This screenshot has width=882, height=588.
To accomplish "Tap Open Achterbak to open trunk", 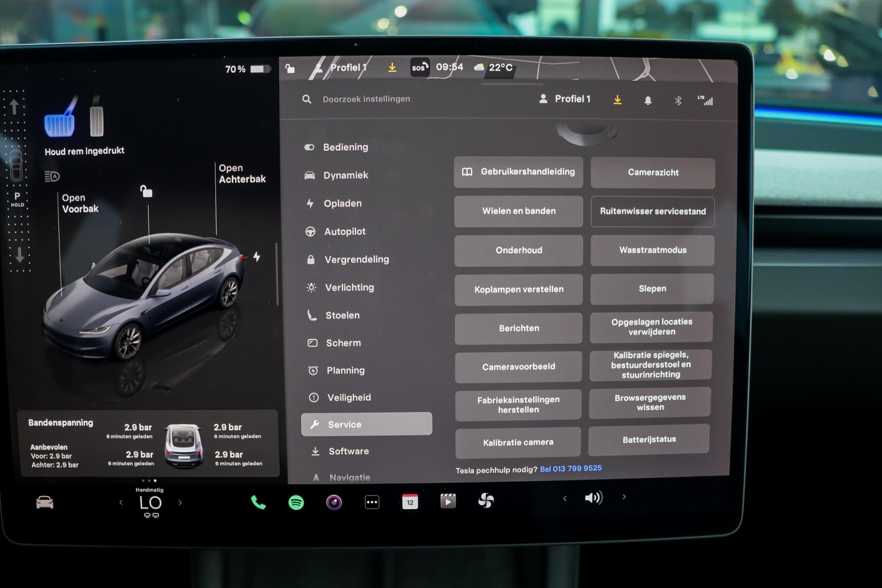I will 242,174.
